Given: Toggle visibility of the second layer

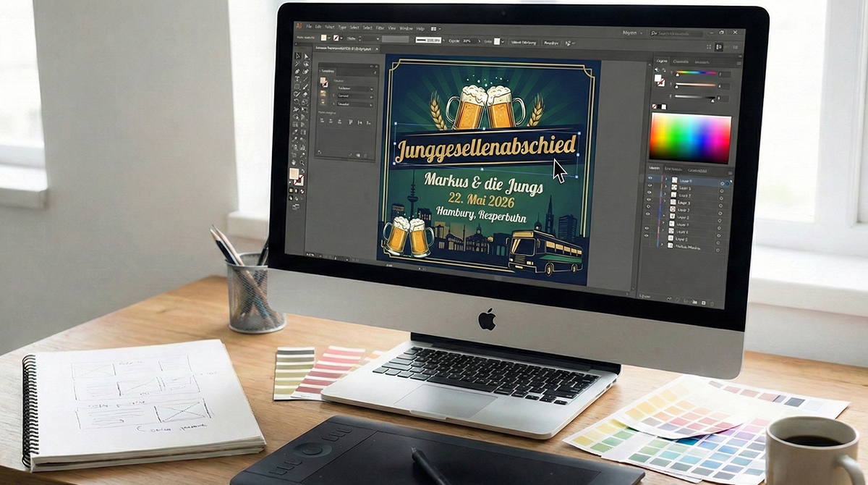Looking at the screenshot, I should (x=650, y=188).
